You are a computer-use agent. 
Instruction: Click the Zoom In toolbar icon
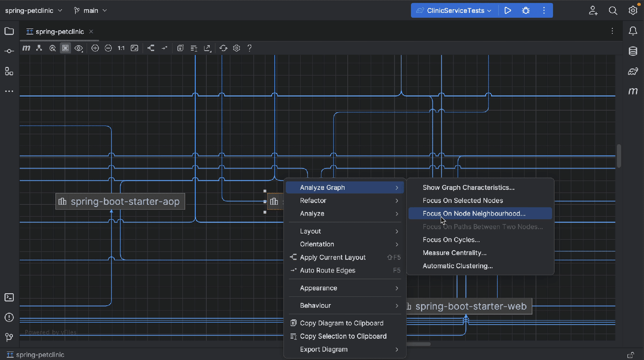[95, 48]
